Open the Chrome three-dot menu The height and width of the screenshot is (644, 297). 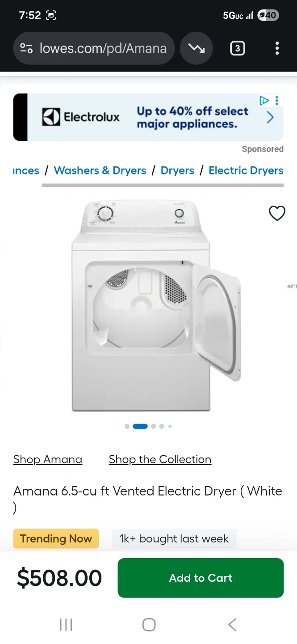coord(277,48)
